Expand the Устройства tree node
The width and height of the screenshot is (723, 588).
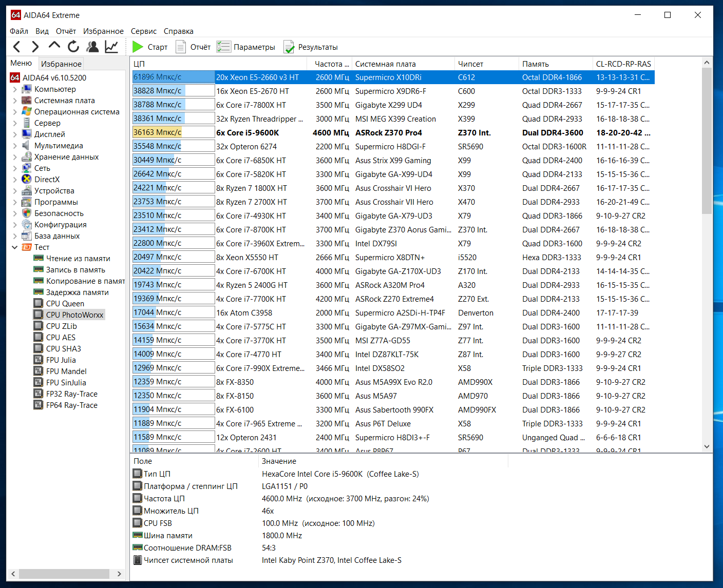pos(15,190)
